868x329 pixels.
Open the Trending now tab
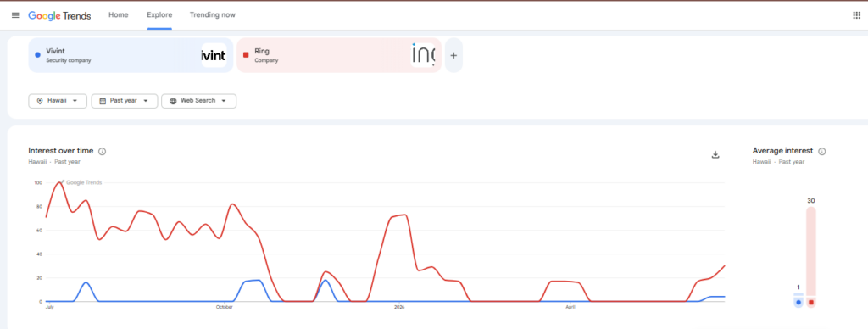[213, 15]
